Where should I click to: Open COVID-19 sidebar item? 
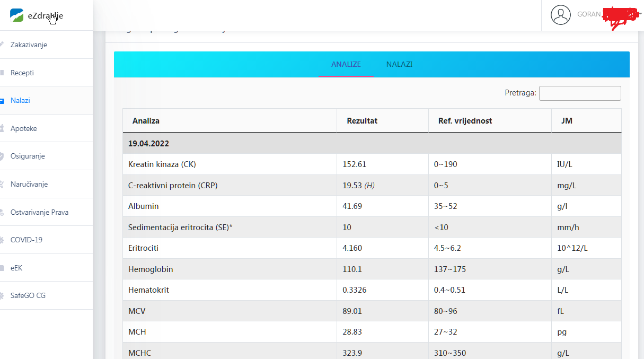(x=27, y=240)
